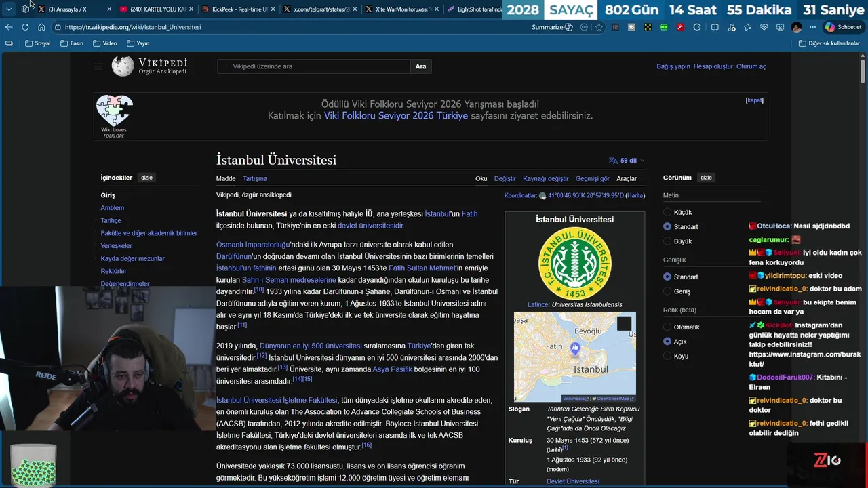Open the Wikipedia hamburger main menu
Image resolution: width=868 pixels, height=488 pixels.
pos(98,66)
